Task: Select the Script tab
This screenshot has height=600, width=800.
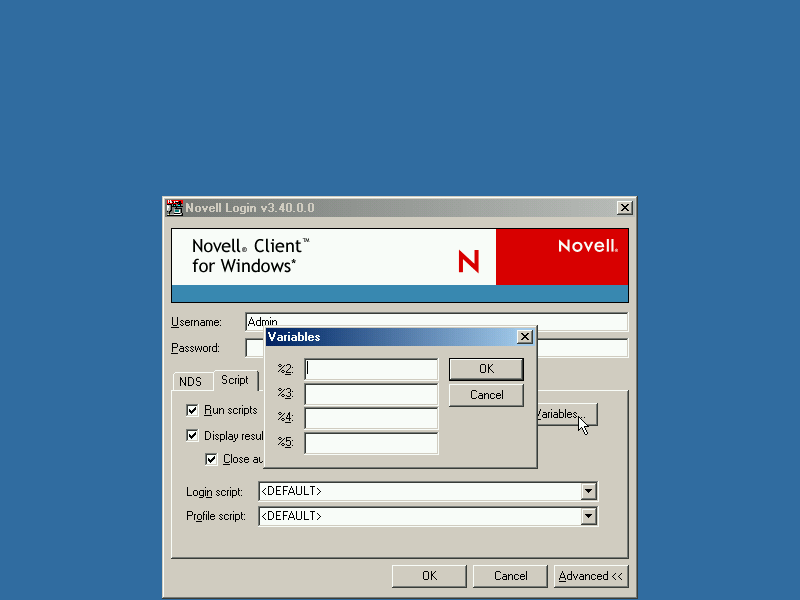Action: (x=235, y=380)
